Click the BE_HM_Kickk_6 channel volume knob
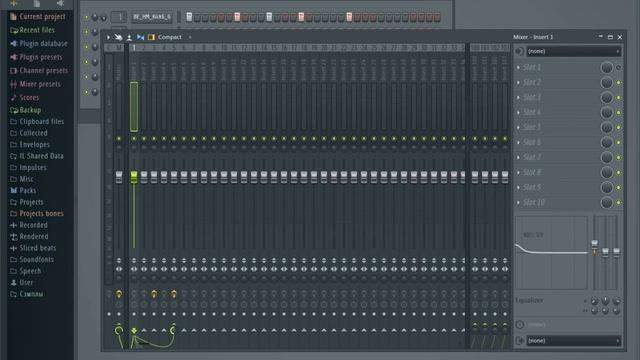Image resolution: width=640 pixels, height=360 pixels. (103, 18)
